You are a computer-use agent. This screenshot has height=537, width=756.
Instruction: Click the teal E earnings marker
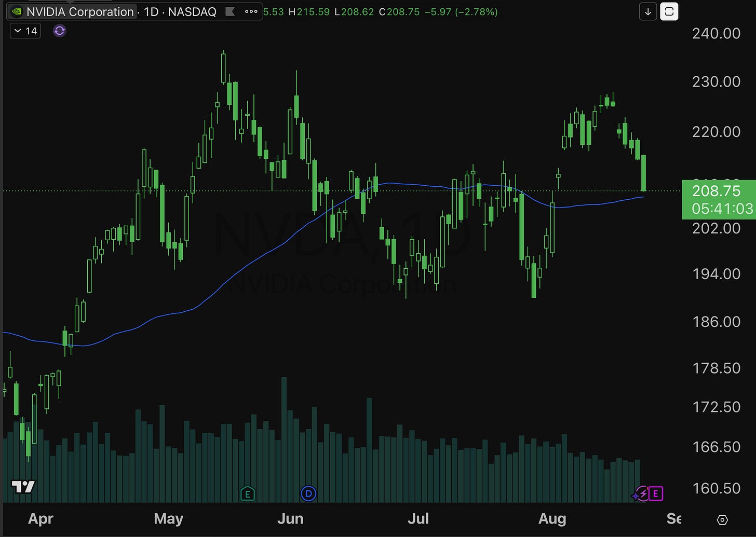point(248,493)
